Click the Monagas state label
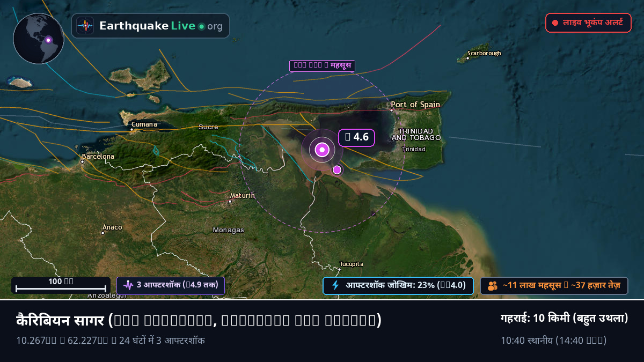Screen dimensions: 644x362 click(x=229, y=230)
